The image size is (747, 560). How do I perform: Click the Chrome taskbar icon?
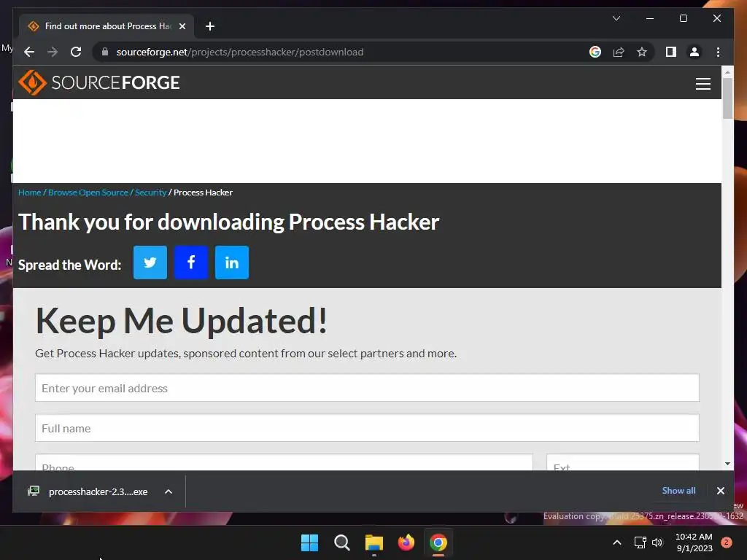(438, 542)
